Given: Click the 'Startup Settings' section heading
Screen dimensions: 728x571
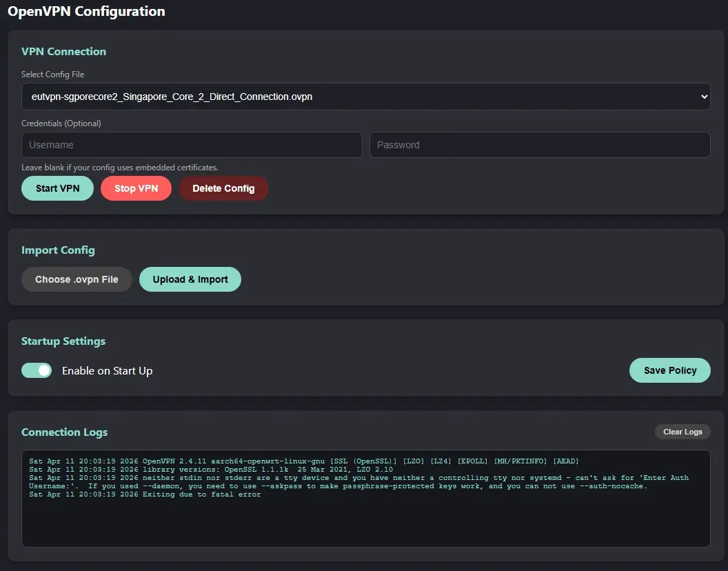Looking at the screenshot, I should (x=63, y=341).
